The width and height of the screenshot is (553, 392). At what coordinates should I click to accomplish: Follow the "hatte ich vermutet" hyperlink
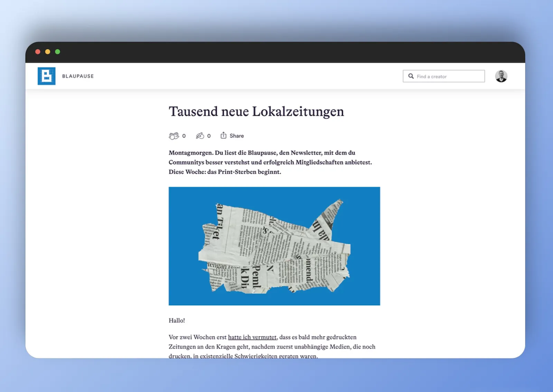click(252, 337)
